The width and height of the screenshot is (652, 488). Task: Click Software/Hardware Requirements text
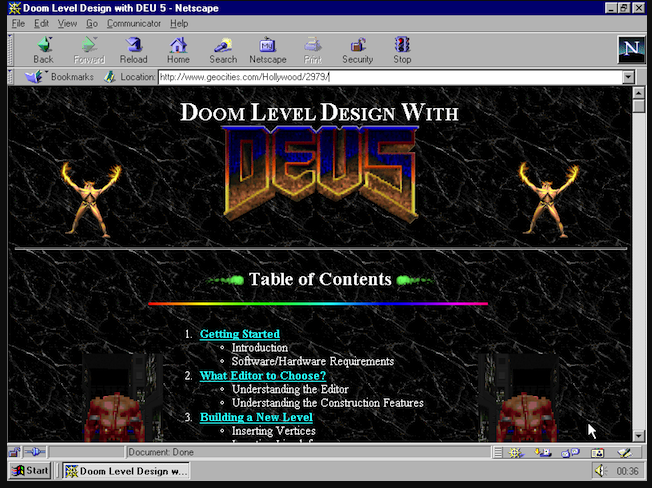(313, 361)
